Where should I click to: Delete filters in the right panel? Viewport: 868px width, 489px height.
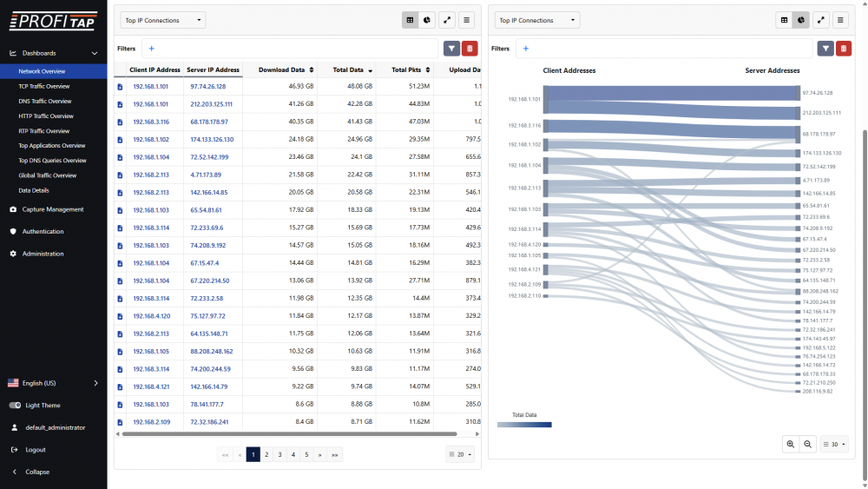(844, 49)
